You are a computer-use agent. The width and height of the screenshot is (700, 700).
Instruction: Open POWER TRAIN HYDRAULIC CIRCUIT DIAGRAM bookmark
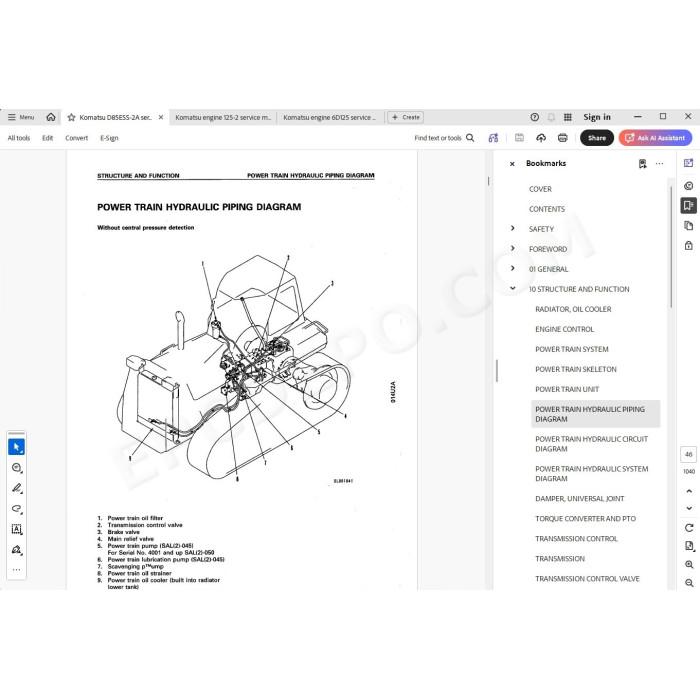[592, 444]
